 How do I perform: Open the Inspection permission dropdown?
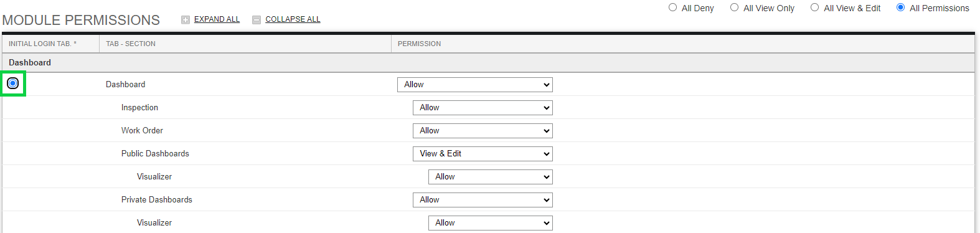(483, 108)
